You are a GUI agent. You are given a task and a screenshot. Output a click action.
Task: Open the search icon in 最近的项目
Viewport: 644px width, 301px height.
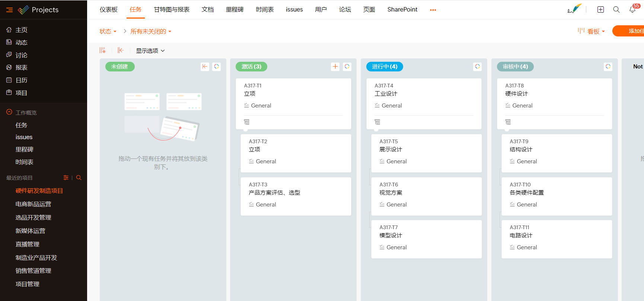[79, 178]
